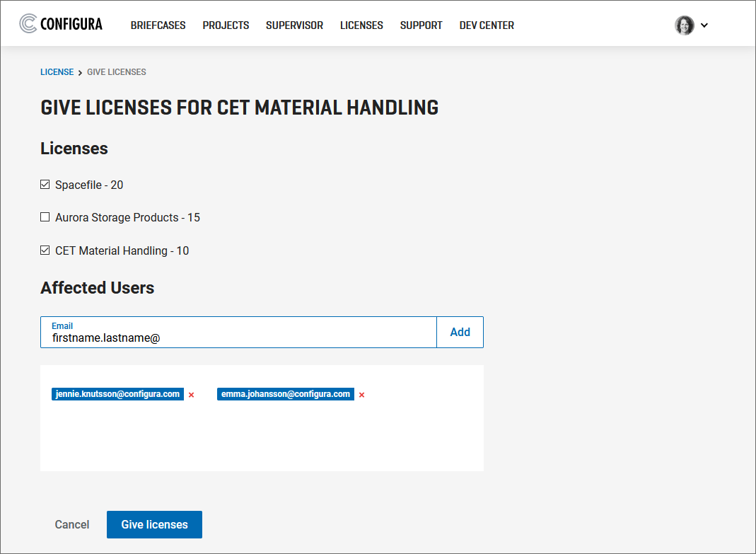This screenshot has width=756, height=554.
Task: Click the Add button next to Email field
Action: click(x=460, y=332)
